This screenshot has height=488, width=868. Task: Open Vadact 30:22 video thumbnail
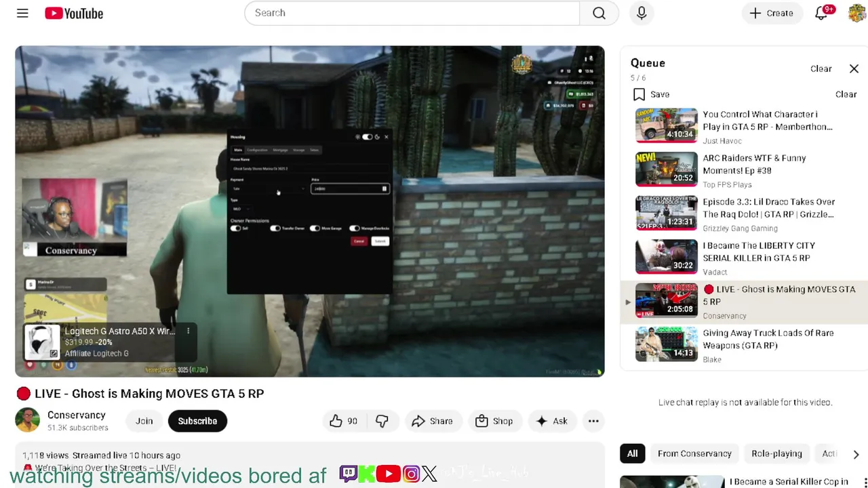tap(666, 257)
